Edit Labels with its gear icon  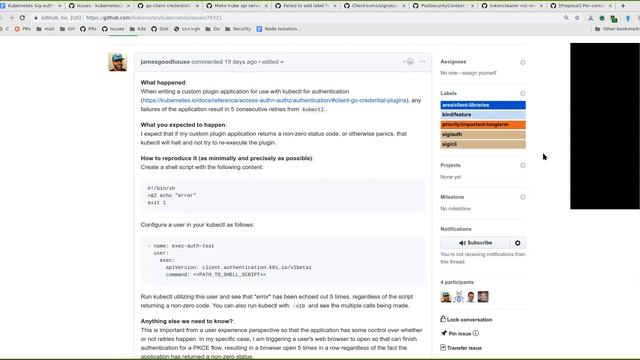coord(522,93)
